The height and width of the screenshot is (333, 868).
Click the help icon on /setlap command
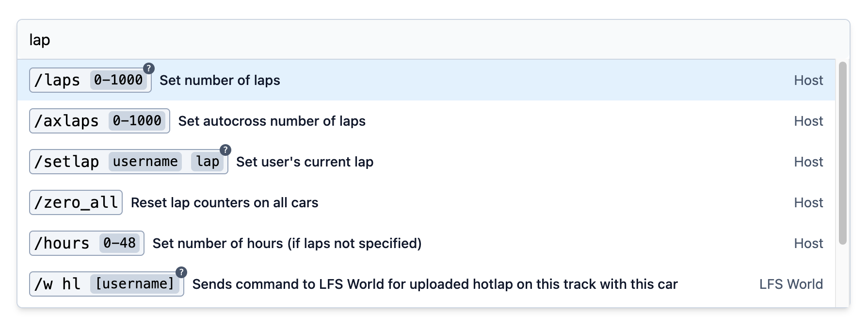(x=225, y=150)
